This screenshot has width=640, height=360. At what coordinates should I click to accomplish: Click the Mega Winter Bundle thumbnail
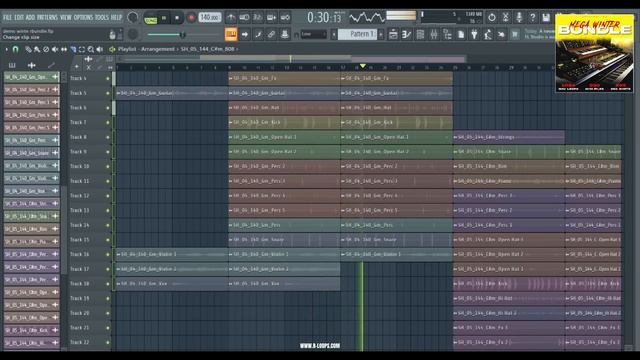594,53
